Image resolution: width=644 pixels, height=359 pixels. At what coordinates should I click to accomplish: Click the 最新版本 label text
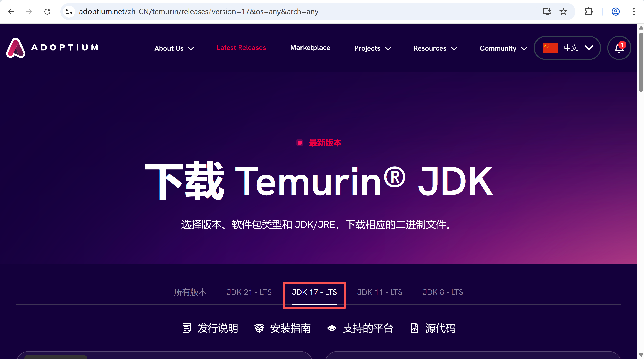(325, 143)
